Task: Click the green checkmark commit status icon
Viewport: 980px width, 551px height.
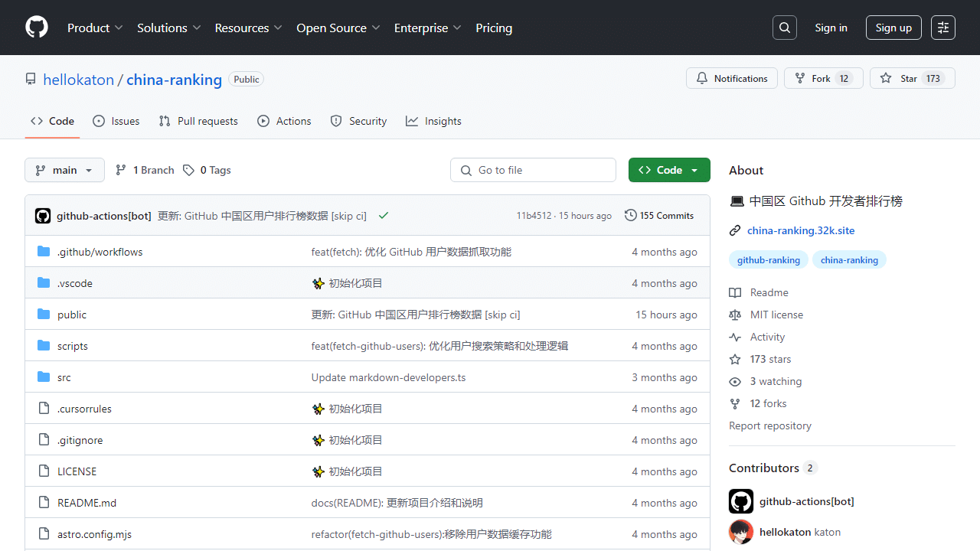Action: coord(384,216)
